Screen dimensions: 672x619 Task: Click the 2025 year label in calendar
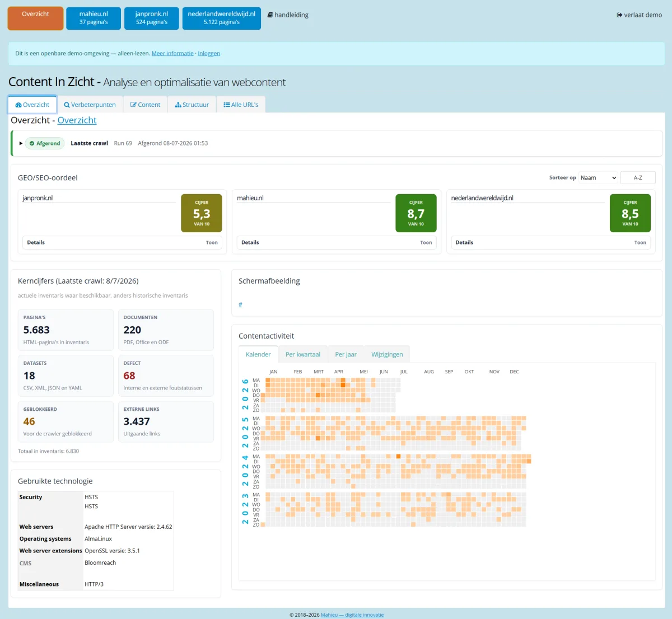245,432
